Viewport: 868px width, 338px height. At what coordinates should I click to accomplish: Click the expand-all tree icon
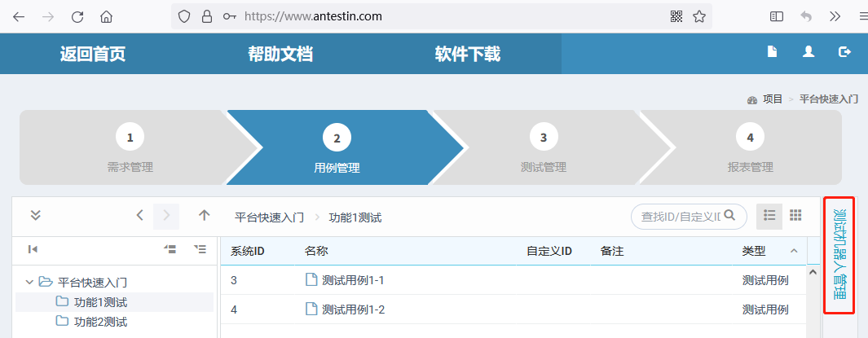[x=200, y=249]
